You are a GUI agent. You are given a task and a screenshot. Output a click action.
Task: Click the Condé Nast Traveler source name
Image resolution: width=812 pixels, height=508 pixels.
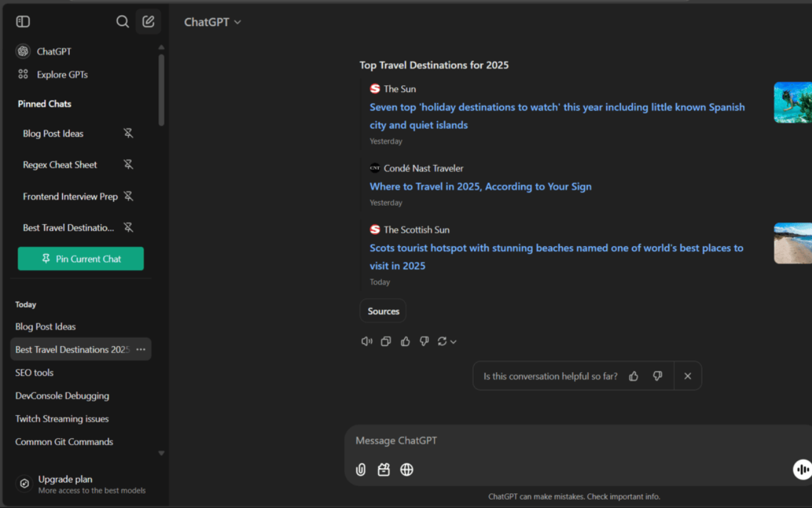[x=423, y=168]
